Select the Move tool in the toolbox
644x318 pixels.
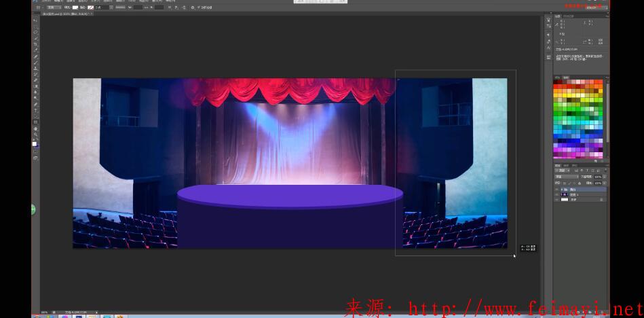35,20
